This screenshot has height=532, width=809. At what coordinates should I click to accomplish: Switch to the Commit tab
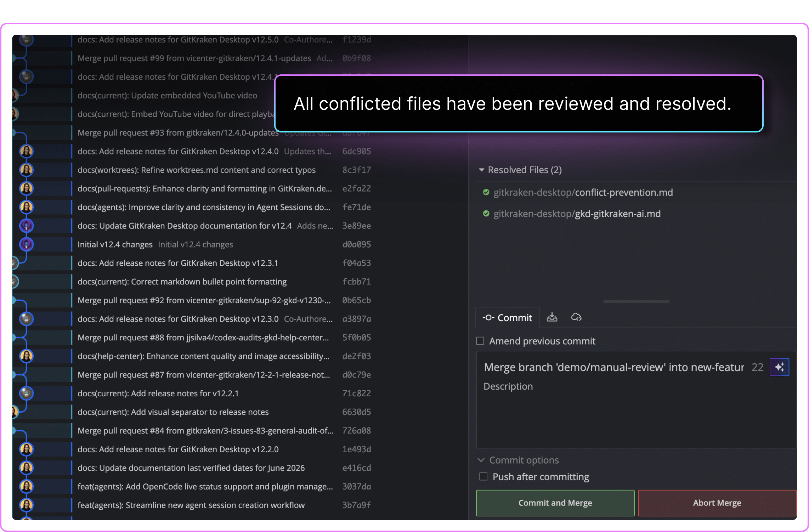[507, 318]
